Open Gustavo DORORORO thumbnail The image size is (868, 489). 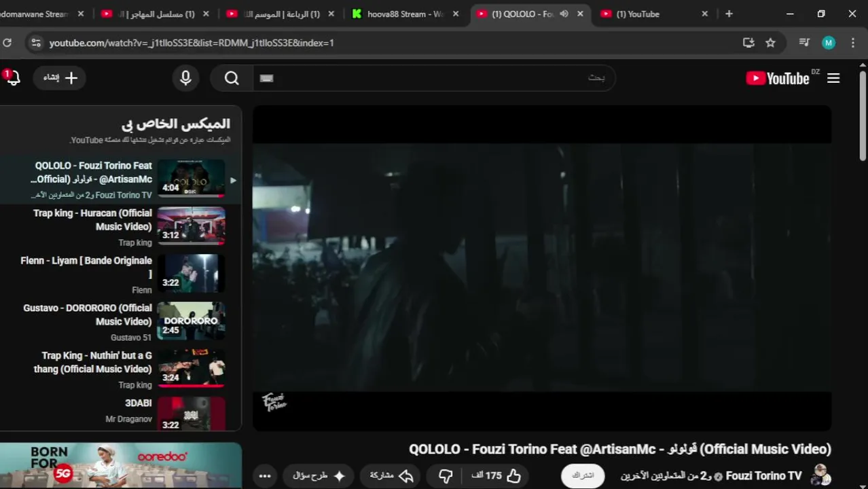[192, 321]
